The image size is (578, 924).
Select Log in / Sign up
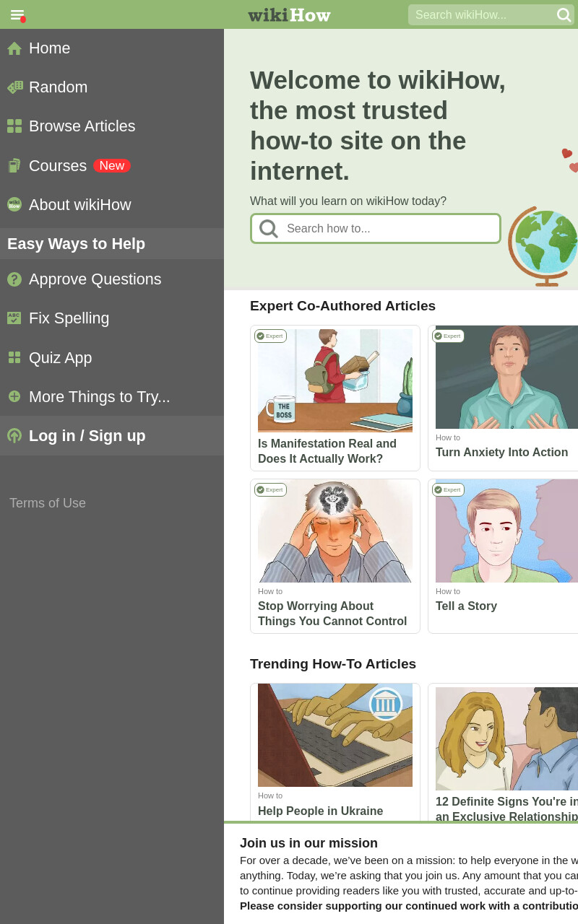[112, 436]
